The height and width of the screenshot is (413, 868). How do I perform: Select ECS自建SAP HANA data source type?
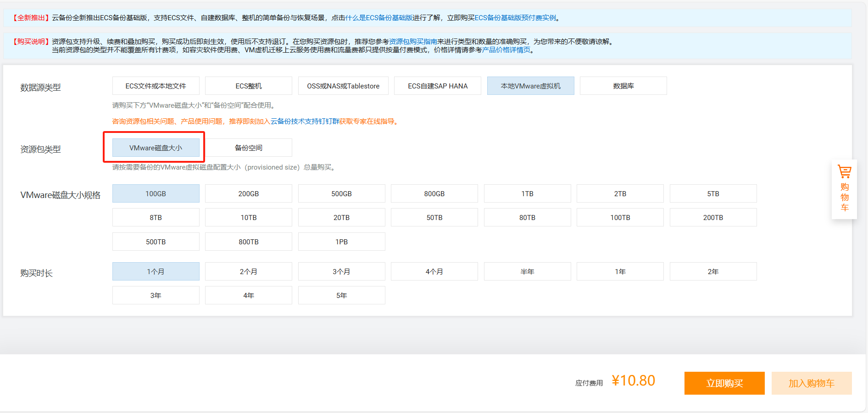[x=438, y=86]
